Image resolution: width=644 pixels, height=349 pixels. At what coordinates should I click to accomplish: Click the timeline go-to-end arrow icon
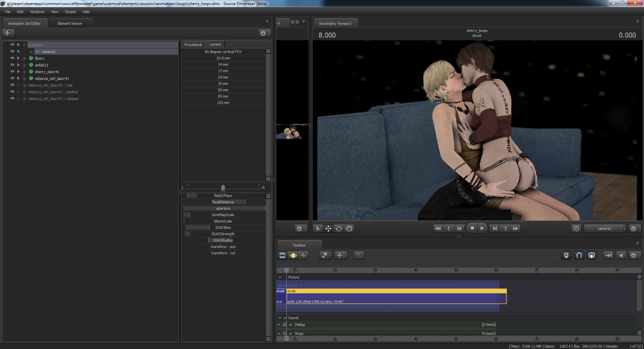pos(608,255)
